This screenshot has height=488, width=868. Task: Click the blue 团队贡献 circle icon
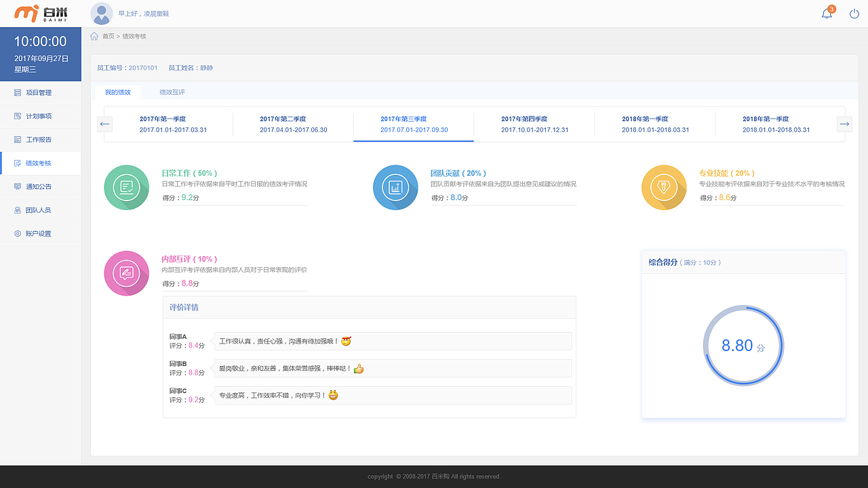395,188
